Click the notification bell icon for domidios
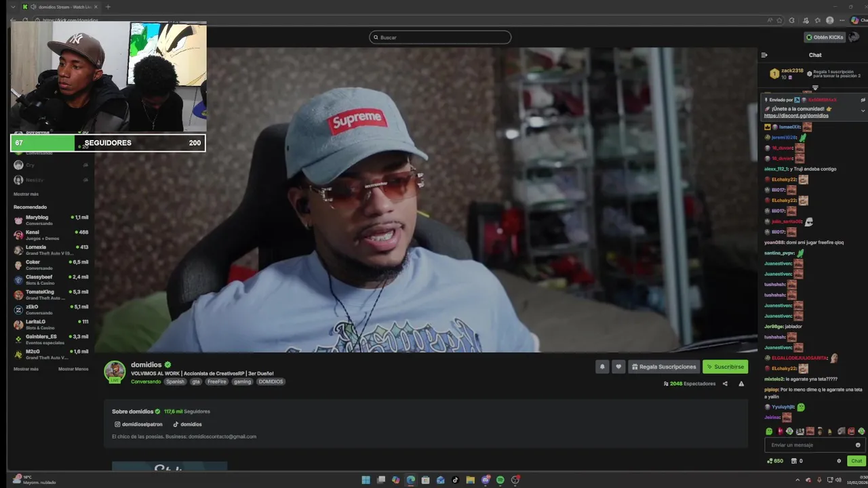Viewport: 868px width, 488px height. coord(602,367)
